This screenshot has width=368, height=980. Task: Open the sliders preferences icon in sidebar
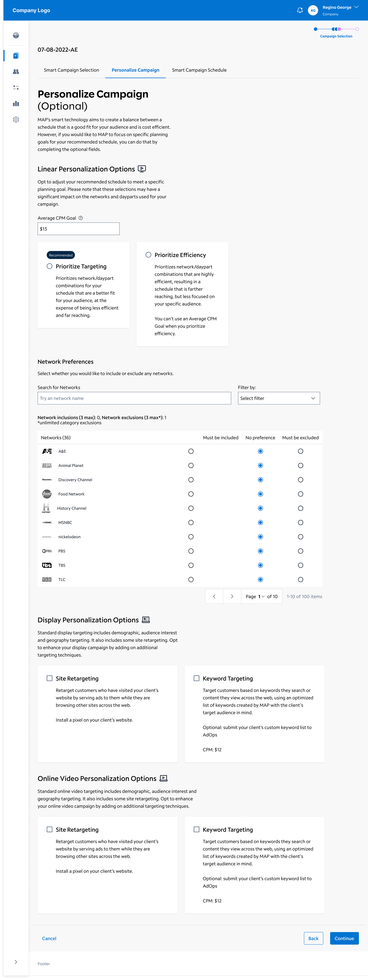pos(16,88)
